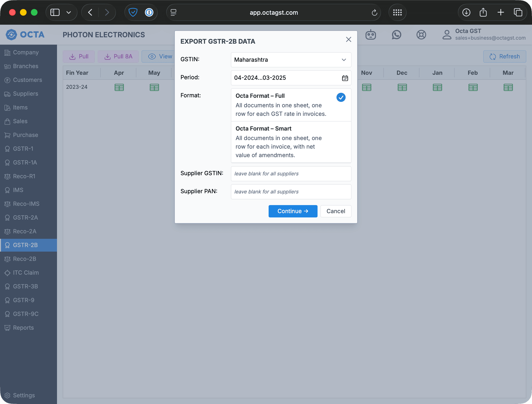
Task: Go to Reco-2B in sidebar
Action: (x=24, y=259)
